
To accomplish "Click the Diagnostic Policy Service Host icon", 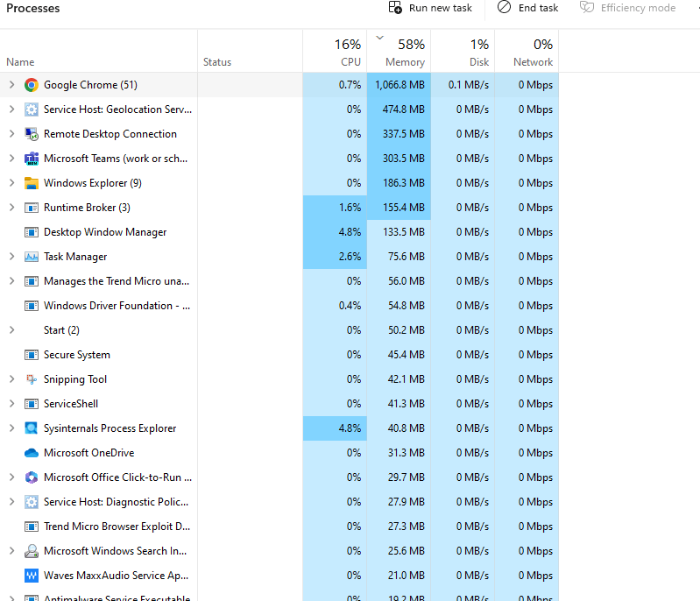I will pos(32,502).
